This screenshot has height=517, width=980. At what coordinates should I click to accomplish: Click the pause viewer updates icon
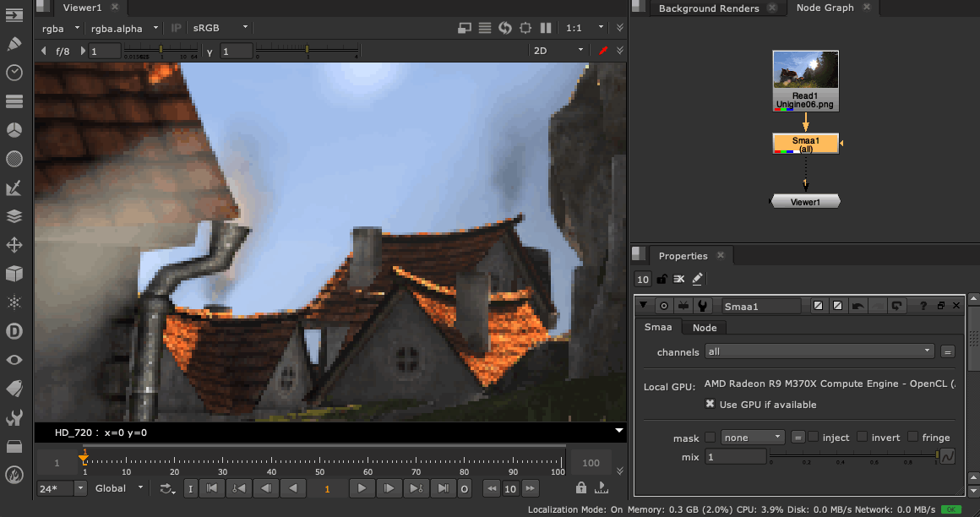pos(546,28)
